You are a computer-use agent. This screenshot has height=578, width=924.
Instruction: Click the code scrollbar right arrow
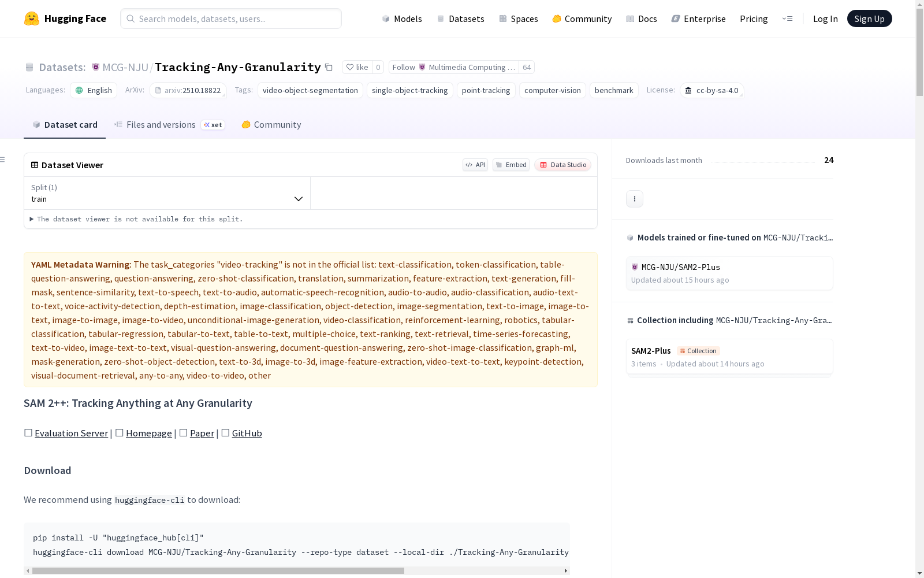pos(566,570)
